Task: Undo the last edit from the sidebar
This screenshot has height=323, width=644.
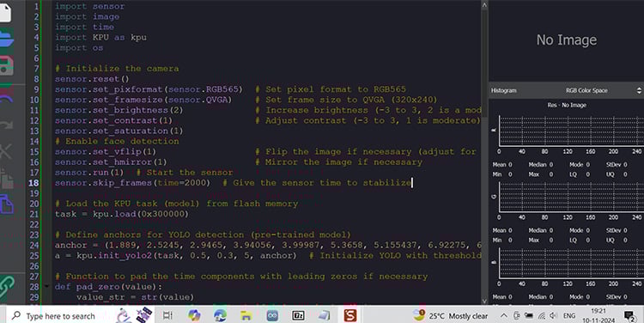Action: coord(6,97)
